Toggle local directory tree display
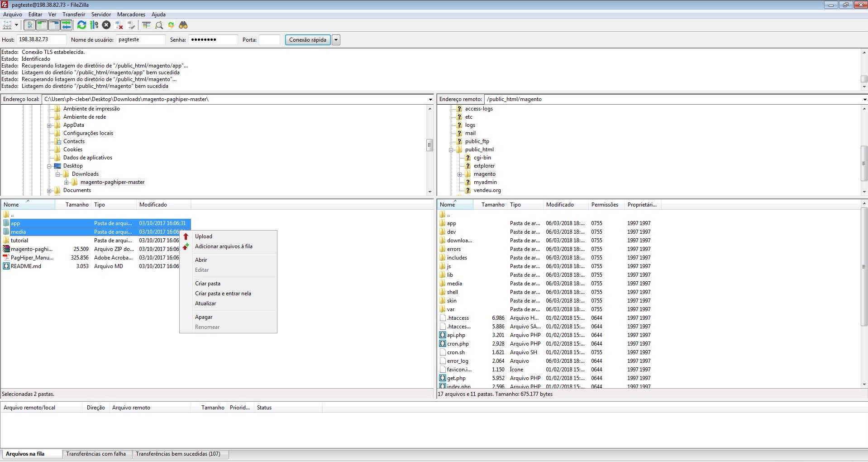This screenshot has height=462, width=868. (x=42, y=25)
